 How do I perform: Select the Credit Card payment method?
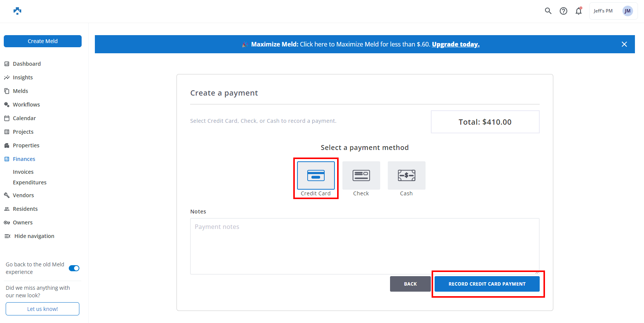316,176
